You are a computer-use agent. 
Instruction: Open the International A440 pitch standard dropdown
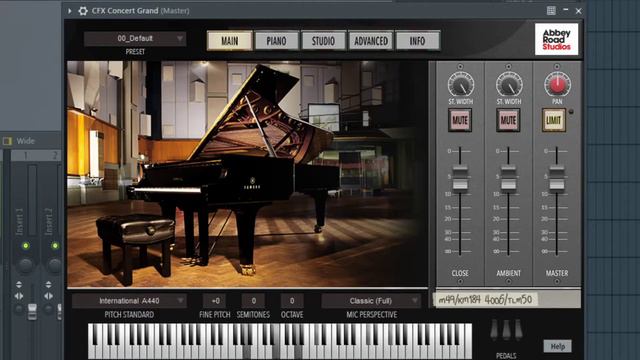129,301
